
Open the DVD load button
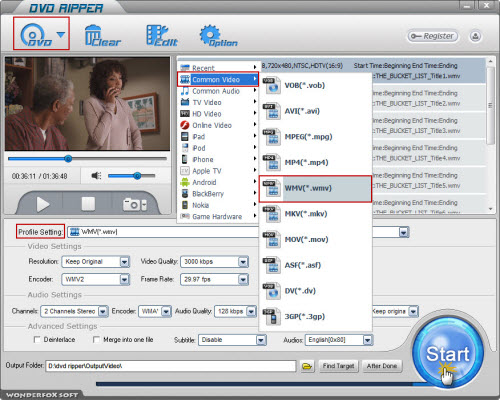36,34
